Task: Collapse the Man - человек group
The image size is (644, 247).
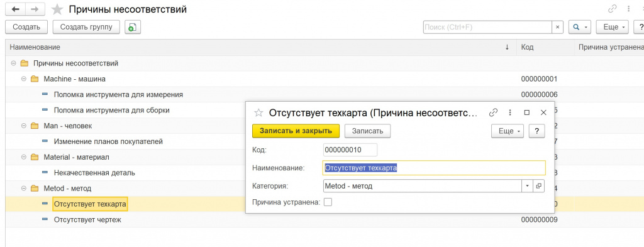Action: (x=24, y=126)
